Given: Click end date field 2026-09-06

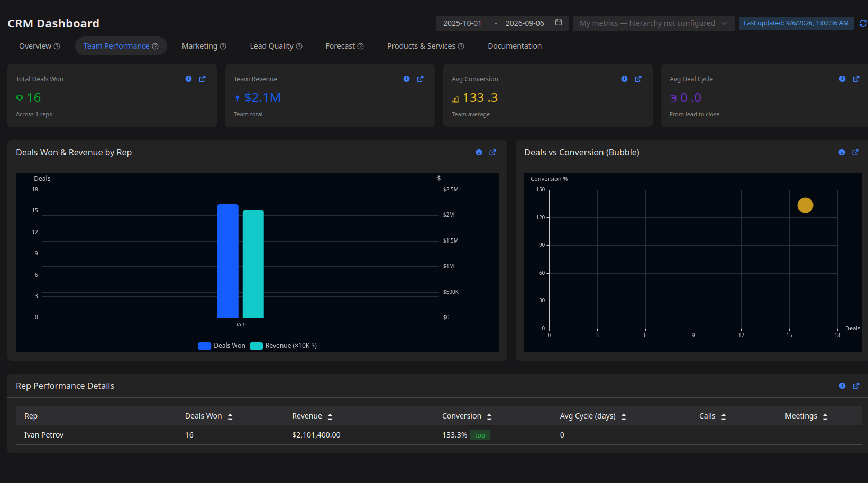Looking at the screenshot, I should 525,23.
